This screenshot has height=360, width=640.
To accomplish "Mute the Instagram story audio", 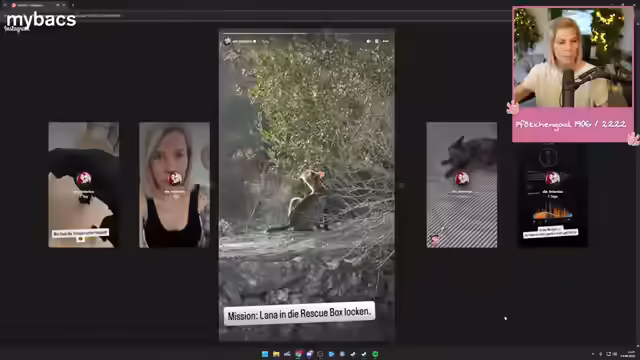I will pyautogui.click(x=369, y=41).
